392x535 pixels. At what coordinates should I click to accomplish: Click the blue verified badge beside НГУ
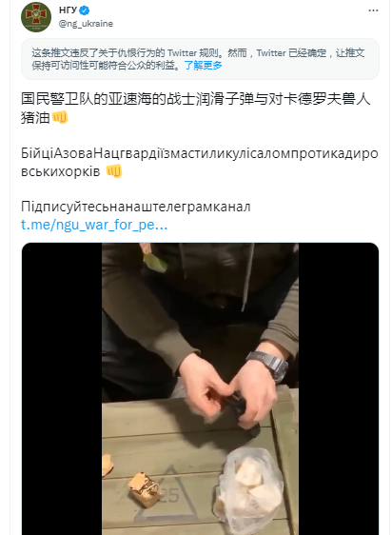(x=85, y=10)
